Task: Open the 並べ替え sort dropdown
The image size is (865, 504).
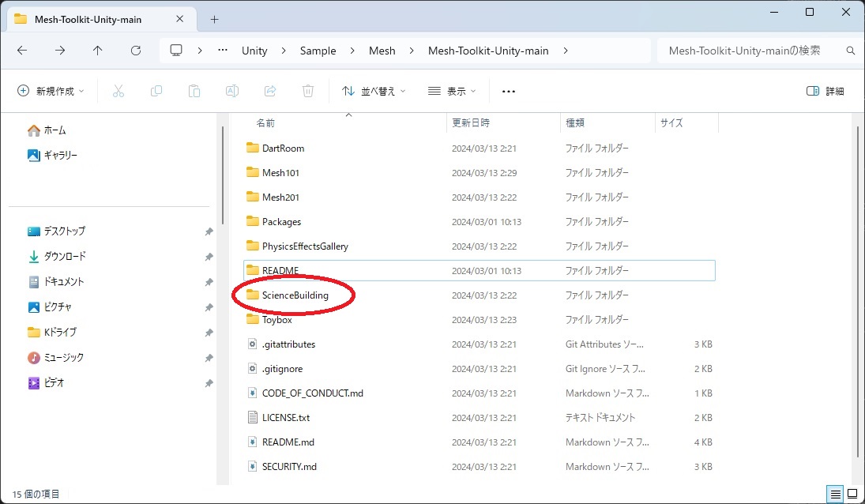Action: [x=374, y=91]
